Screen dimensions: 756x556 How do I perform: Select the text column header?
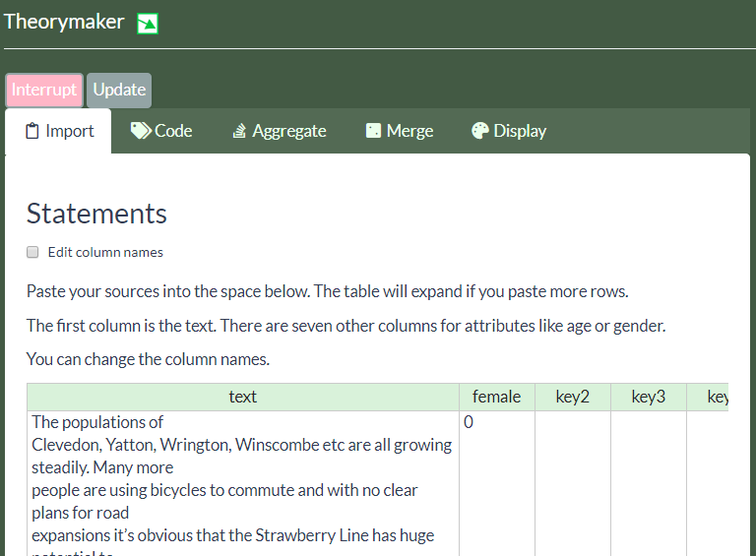click(242, 397)
